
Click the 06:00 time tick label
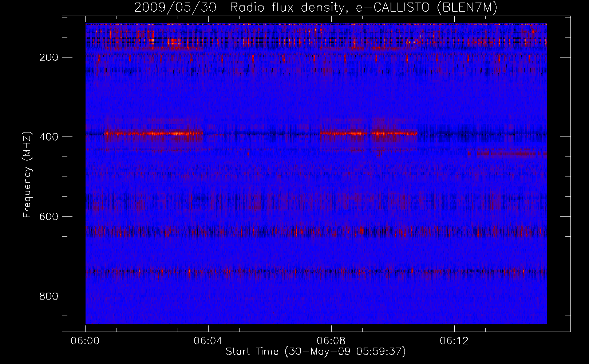pyautogui.click(x=85, y=341)
